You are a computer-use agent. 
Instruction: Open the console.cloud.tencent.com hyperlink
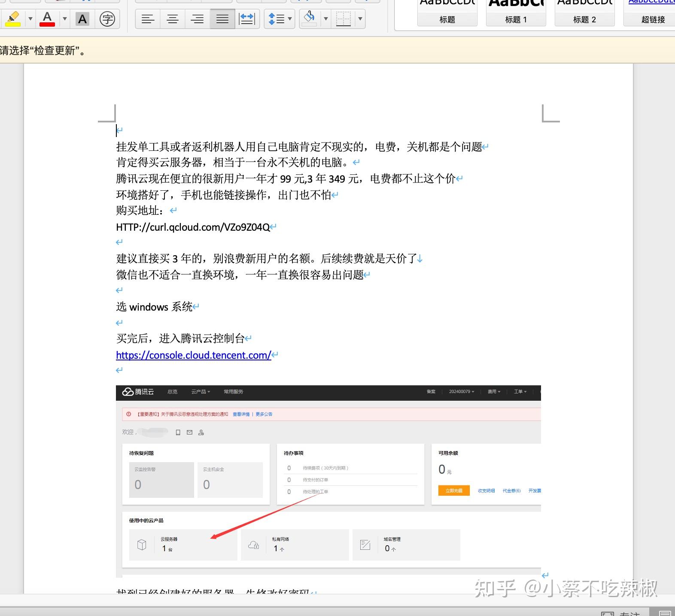pyautogui.click(x=194, y=355)
